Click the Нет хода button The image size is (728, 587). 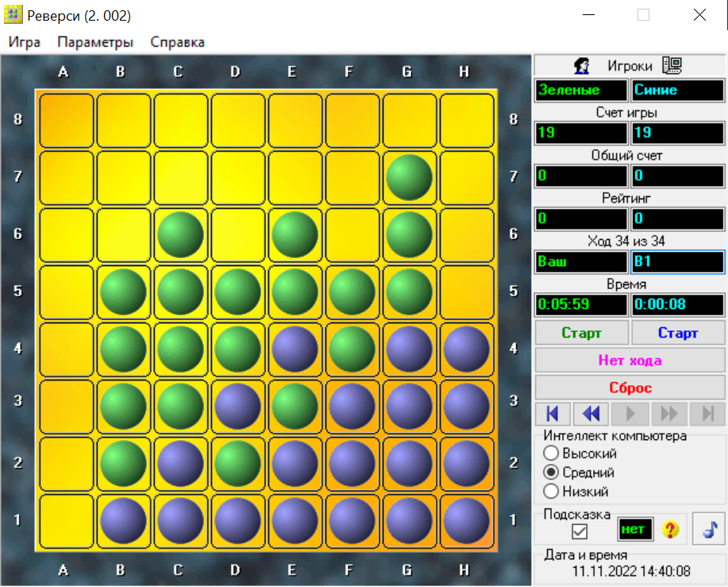(630, 360)
